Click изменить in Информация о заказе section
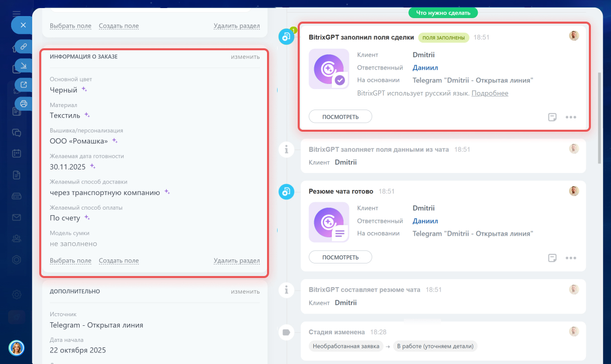611x364 pixels. coord(245,56)
